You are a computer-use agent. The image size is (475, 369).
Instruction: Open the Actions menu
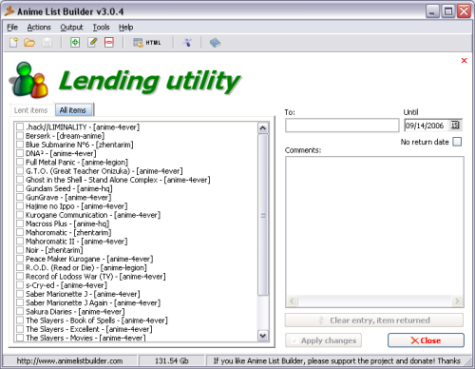(x=39, y=27)
